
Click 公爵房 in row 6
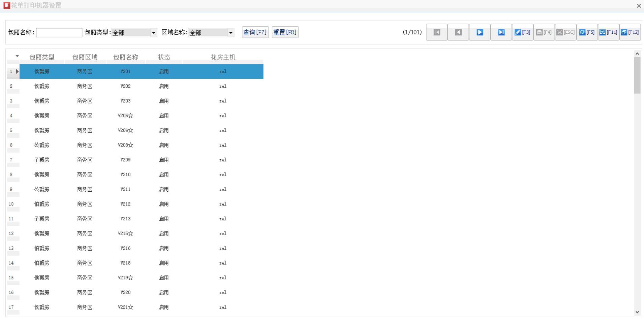(42, 145)
